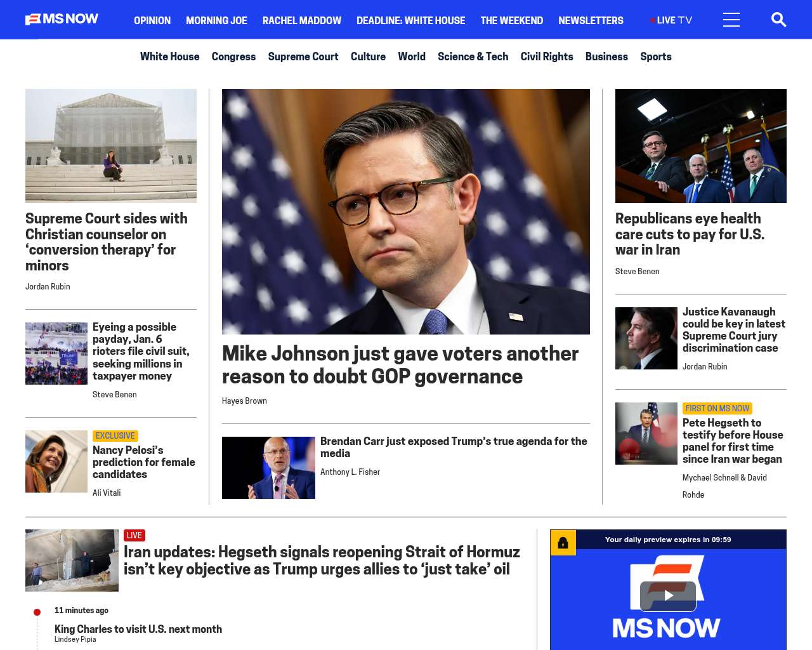Open author Anthony L. Fisher's page

[350, 472]
